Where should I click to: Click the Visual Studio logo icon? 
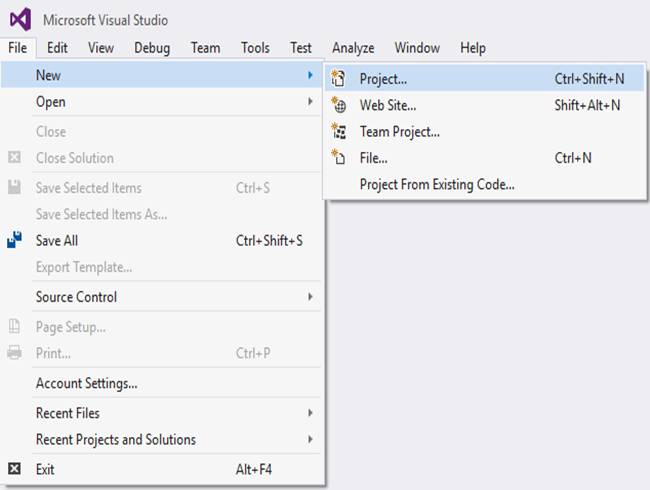[20, 18]
